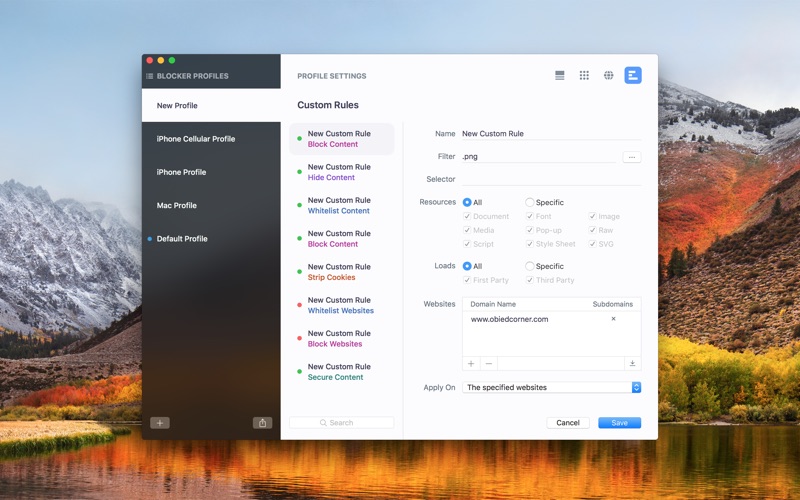Select the Strip Cookies custom rule
This screenshot has height=500, width=800.
pos(342,272)
